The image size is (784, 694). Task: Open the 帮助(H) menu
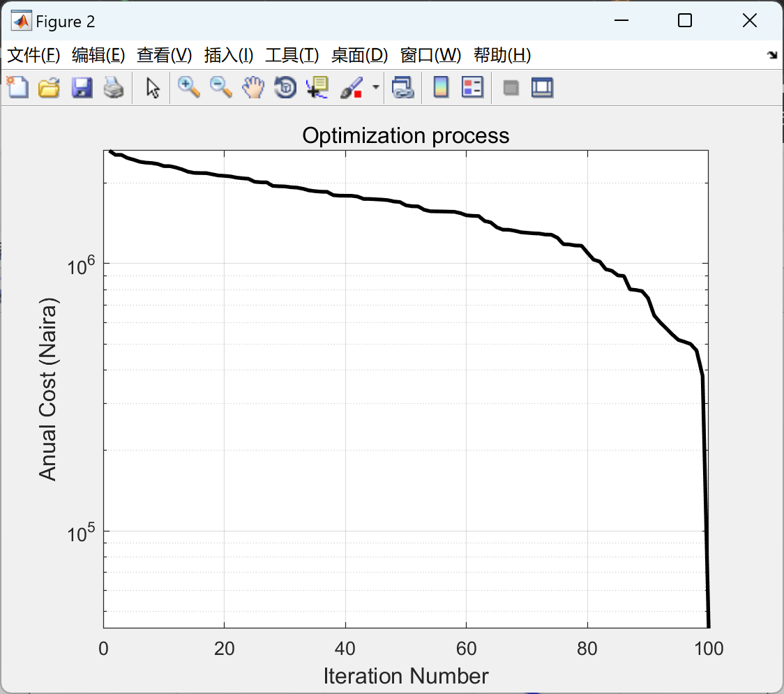tap(502, 55)
